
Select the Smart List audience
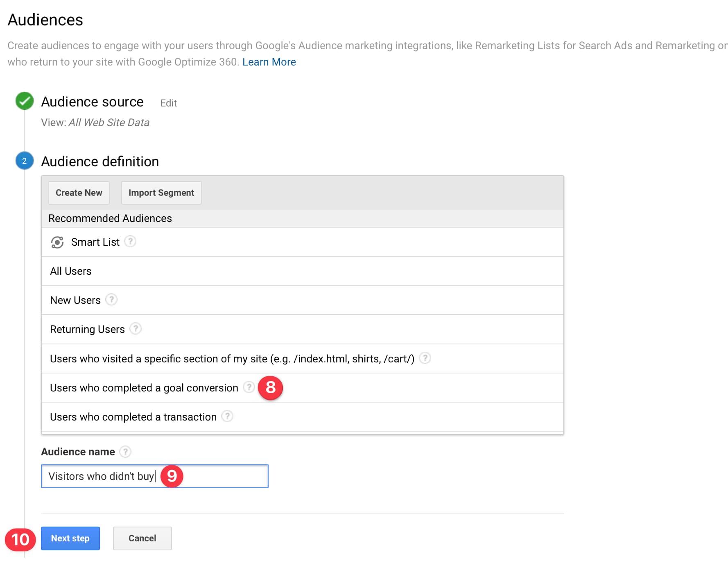tap(303, 242)
